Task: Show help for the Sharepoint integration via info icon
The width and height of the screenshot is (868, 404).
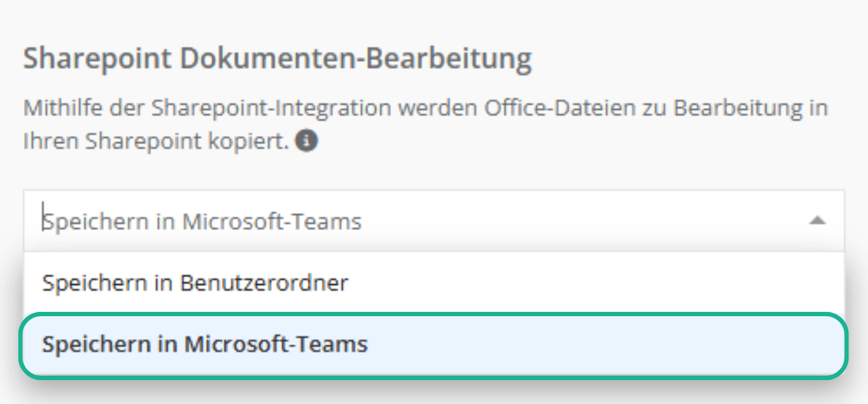Action: pos(306,141)
